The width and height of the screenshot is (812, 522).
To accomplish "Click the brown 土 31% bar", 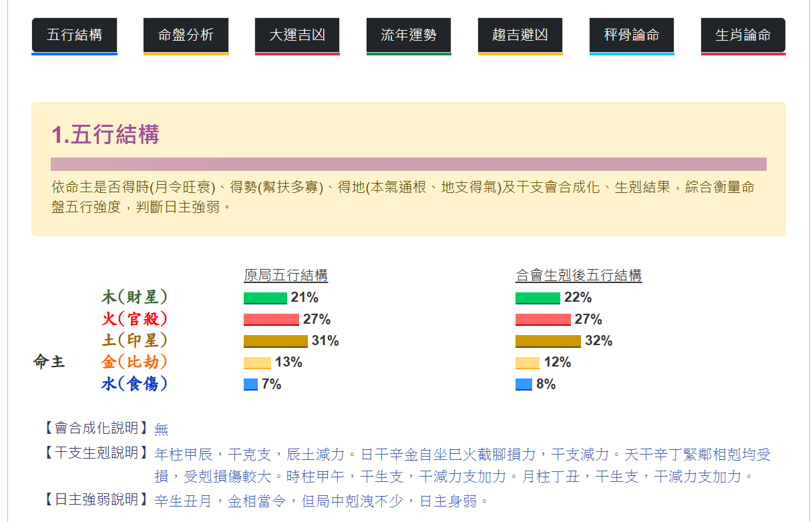I will (276, 341).
